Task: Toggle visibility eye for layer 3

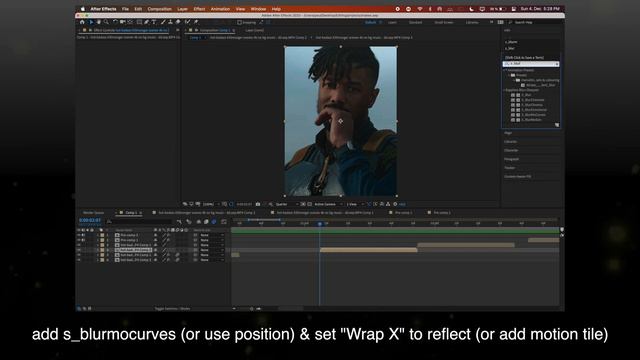Action: pos(79,245)
